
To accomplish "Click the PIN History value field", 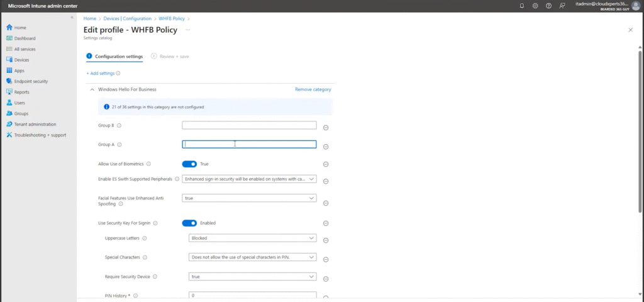I will pos(253,295).
